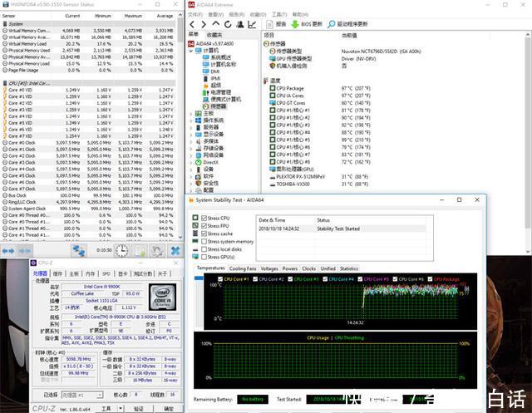This screenshot has width=532, height=413.
Task: Click the 驱动程序更新 driver update button
Action: click(x=347, y=24)
